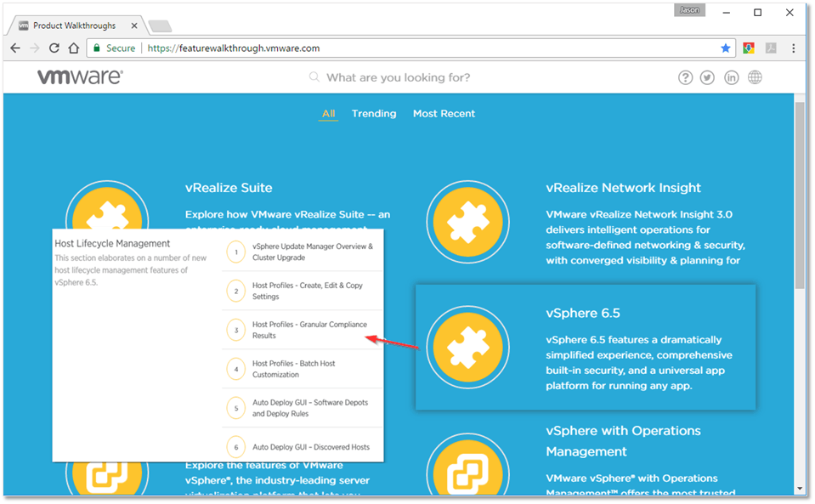Click the globe language icon
The width and height of the screenshot is (815, 504).
[755, 77]
